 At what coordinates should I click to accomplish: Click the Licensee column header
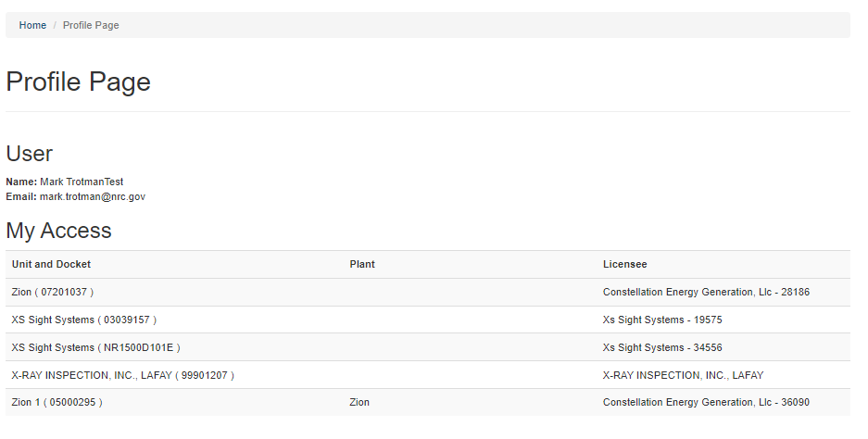[x=624, y=264]
